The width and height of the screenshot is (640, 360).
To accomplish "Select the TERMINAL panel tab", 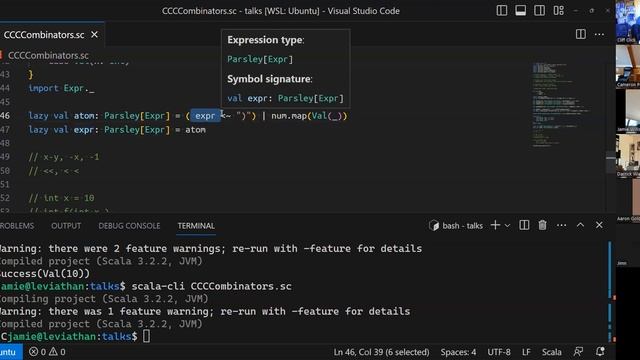I will [196, 226].
